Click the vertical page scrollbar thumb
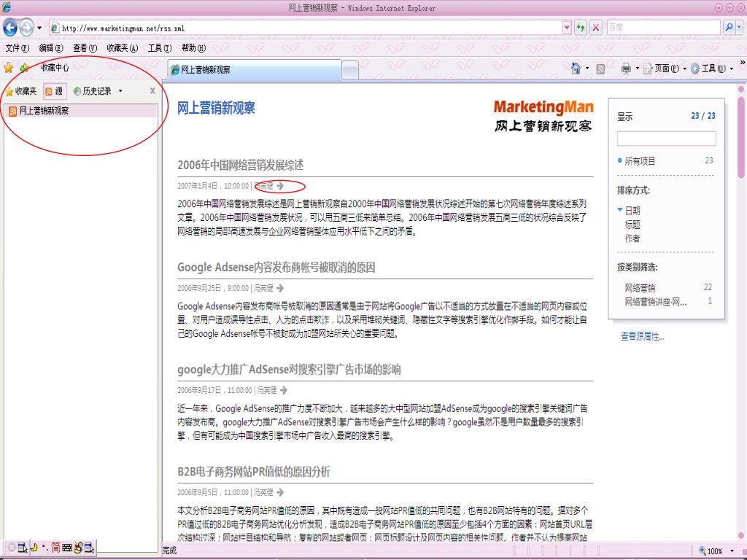The width and height of the screenshot is (747, 560). (741, 136)
